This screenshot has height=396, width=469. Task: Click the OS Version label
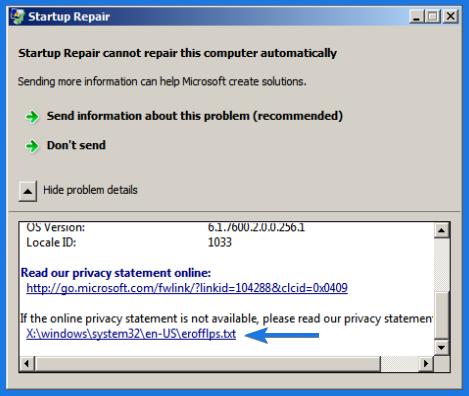click(56, 227)
